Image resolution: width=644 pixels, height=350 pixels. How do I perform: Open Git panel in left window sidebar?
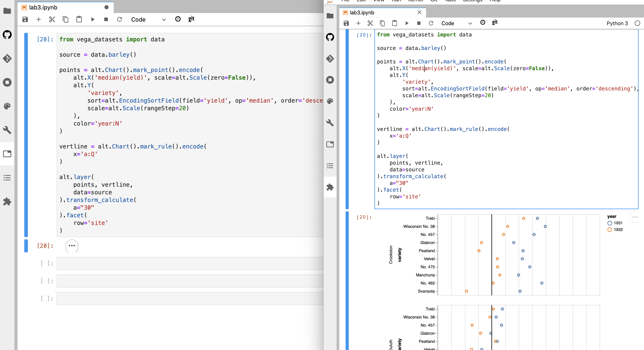click(x=7, y=58)
